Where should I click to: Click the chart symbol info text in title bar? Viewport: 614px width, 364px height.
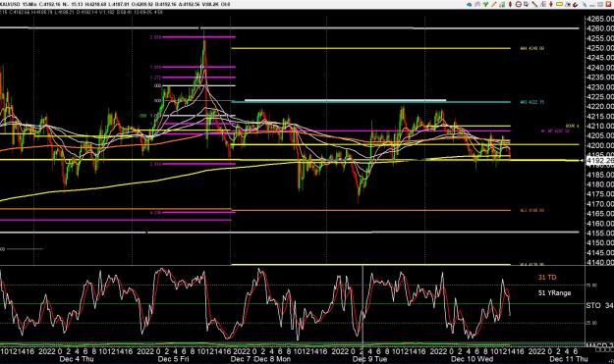point(115,4)
